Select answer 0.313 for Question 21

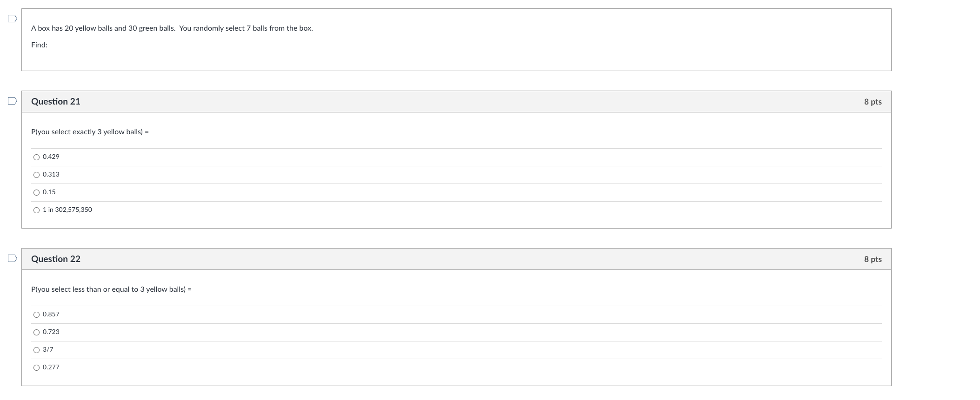click(x=36, y=175)
